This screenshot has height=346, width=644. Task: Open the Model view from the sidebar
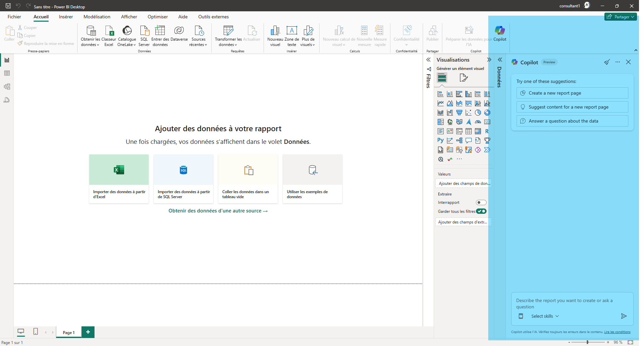tap(7, 87)
